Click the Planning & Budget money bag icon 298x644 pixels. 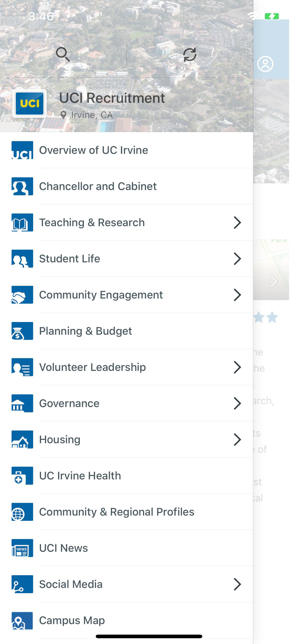[x=22, y=331]
